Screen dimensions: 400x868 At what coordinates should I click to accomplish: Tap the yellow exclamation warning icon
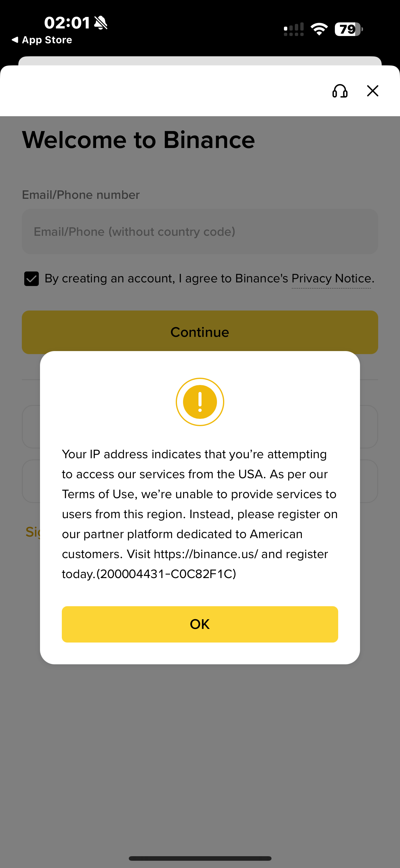tap(200, 402)
